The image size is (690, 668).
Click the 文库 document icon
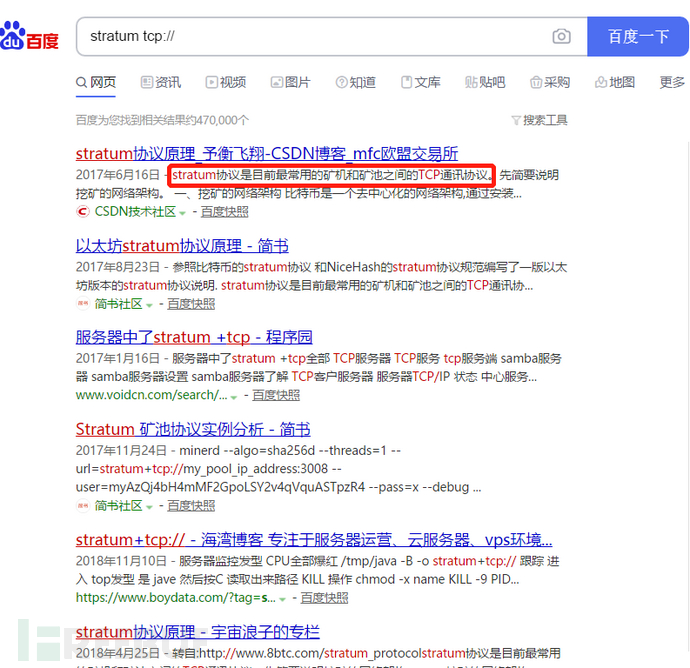(x=407, y=82)
